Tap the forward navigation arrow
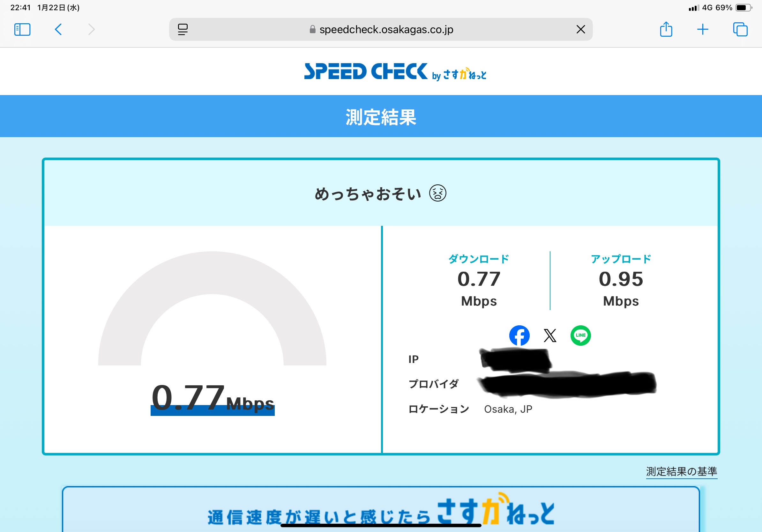The width and height of the screenshot is (762, 532). pos(91,30)
